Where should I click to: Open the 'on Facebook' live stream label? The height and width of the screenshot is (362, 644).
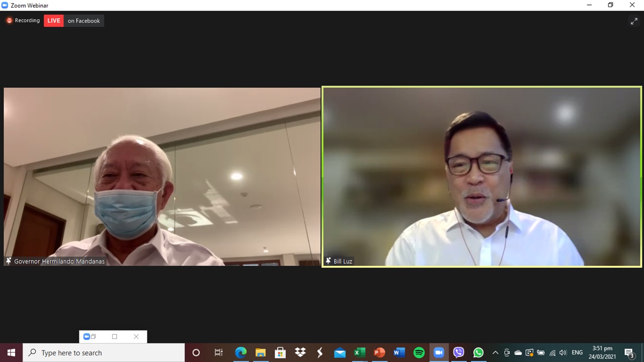pos(84,21)
